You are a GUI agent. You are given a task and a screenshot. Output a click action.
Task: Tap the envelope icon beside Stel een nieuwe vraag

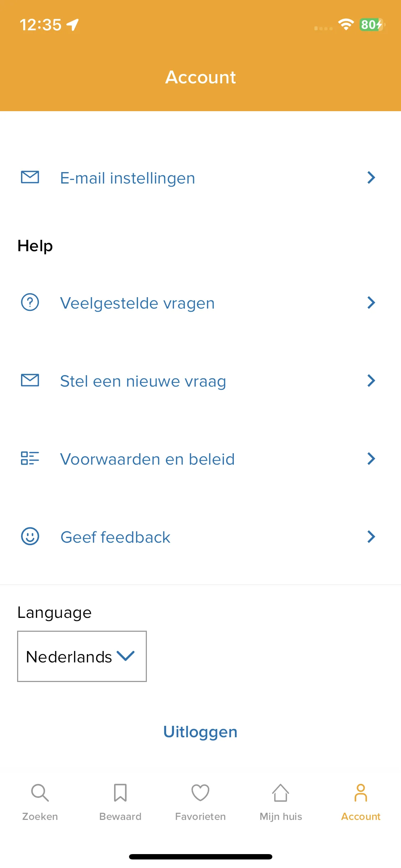click(x=30, y=380)
